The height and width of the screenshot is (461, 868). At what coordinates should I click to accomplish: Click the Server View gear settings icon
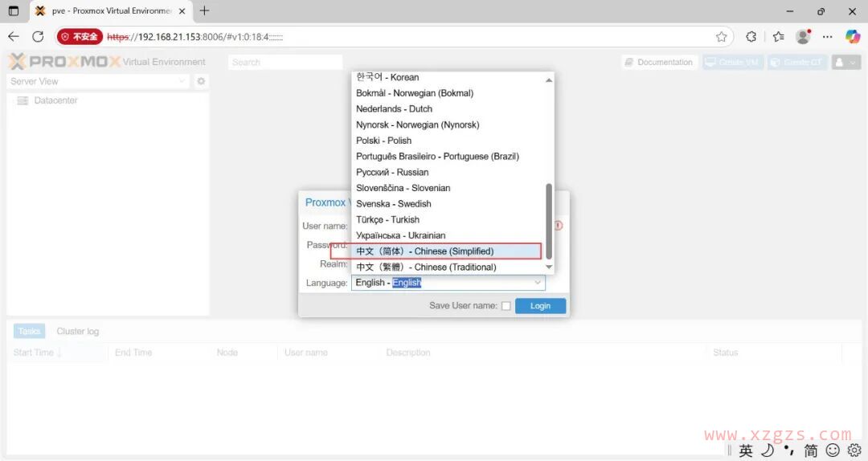[201, 81]
